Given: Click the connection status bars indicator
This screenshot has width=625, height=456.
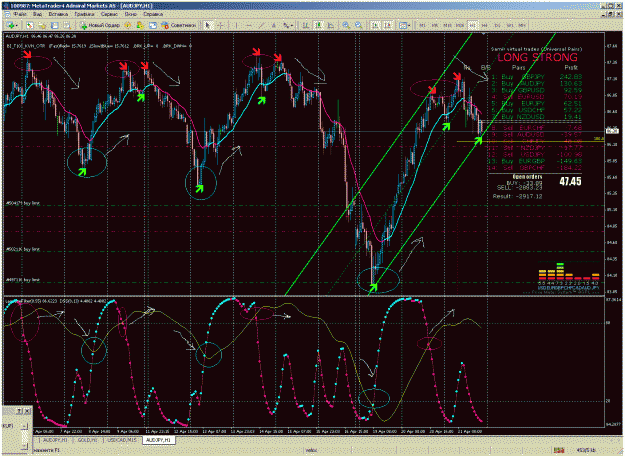Looking at the screenshot, I should [x=559, y=450].
